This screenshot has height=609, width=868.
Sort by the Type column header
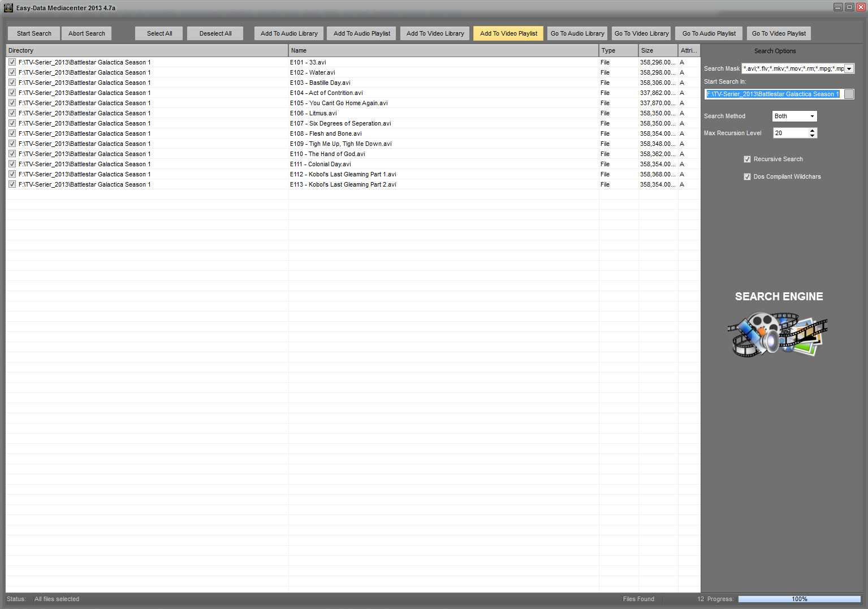[x=619, y=50]
